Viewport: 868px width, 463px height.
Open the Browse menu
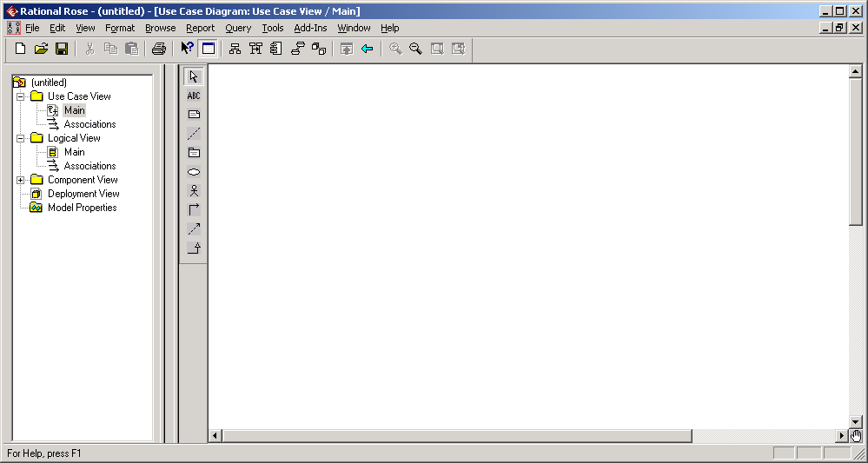click(161, 28)
